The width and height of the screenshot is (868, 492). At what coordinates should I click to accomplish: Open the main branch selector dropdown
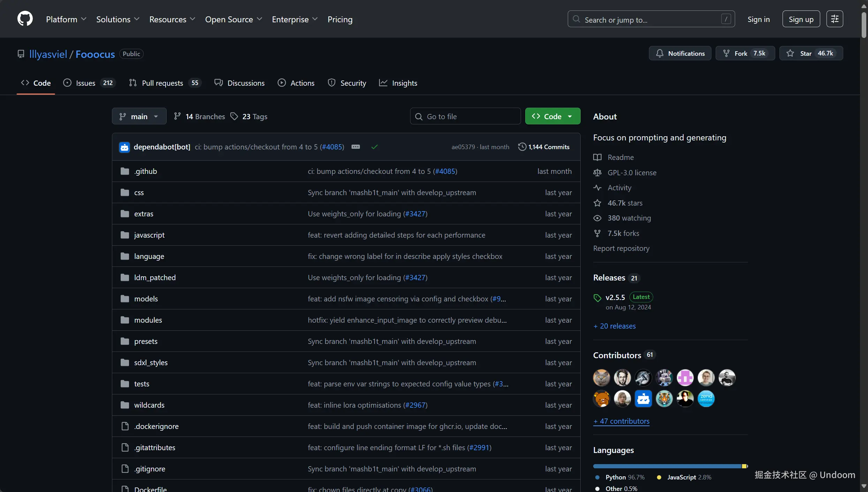139,116
